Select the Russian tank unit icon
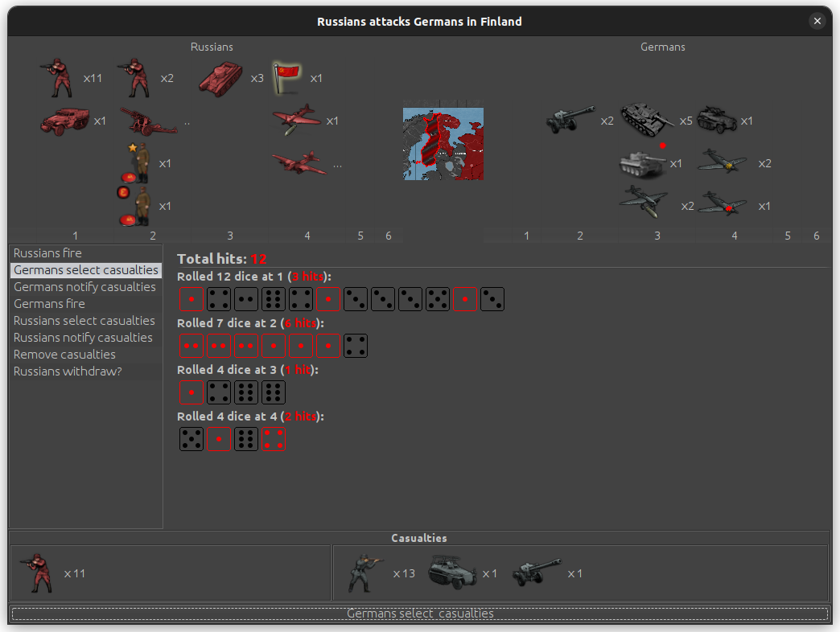 (220, 78)
